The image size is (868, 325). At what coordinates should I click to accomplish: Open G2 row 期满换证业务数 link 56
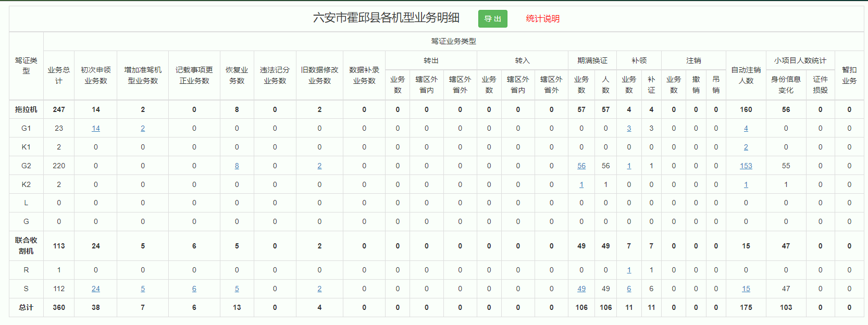pos(581,166)
